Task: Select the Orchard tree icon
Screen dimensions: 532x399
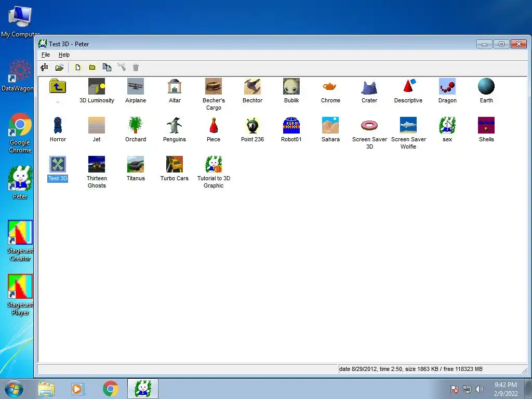Action: click(136, 125)
